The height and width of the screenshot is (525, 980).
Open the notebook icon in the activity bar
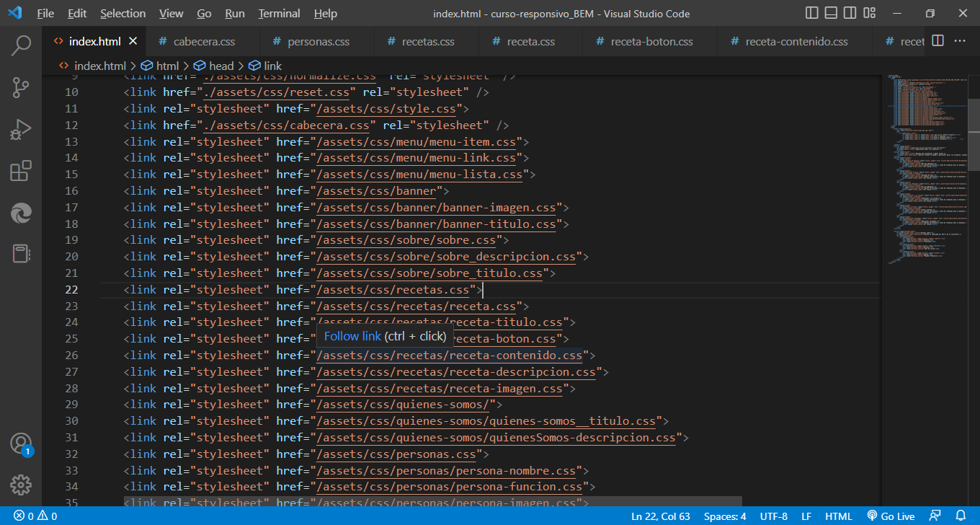pyautogui.click(x=21, y=254)
